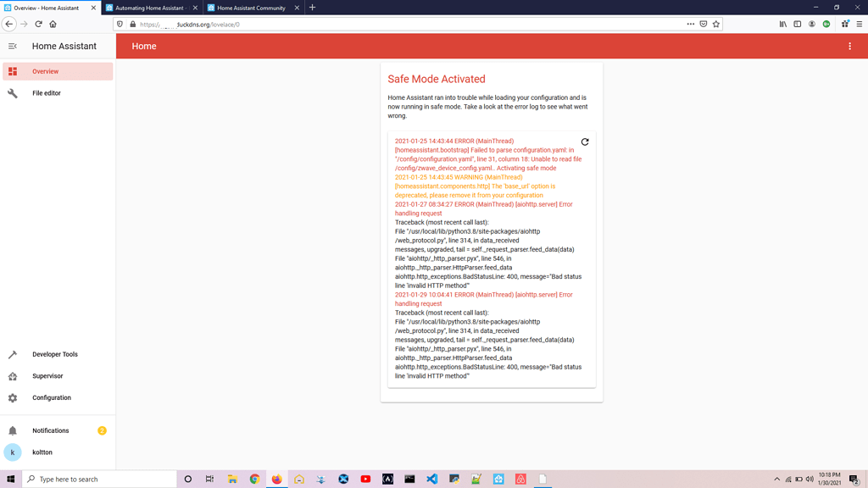Screen dimensions: 868x488
Task: Open the File editor wrench icon
Action: [12, 92]
